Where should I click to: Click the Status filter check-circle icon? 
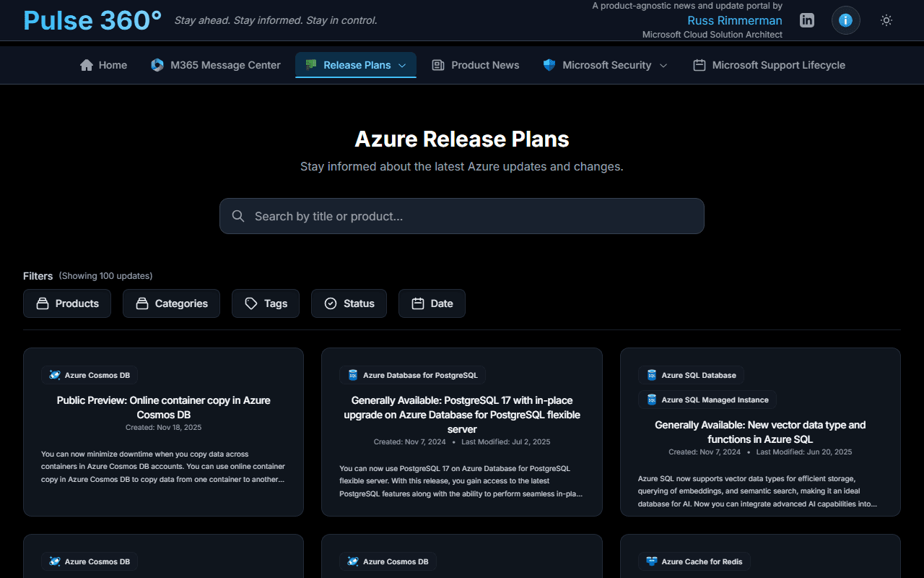[x=331, y=303]
